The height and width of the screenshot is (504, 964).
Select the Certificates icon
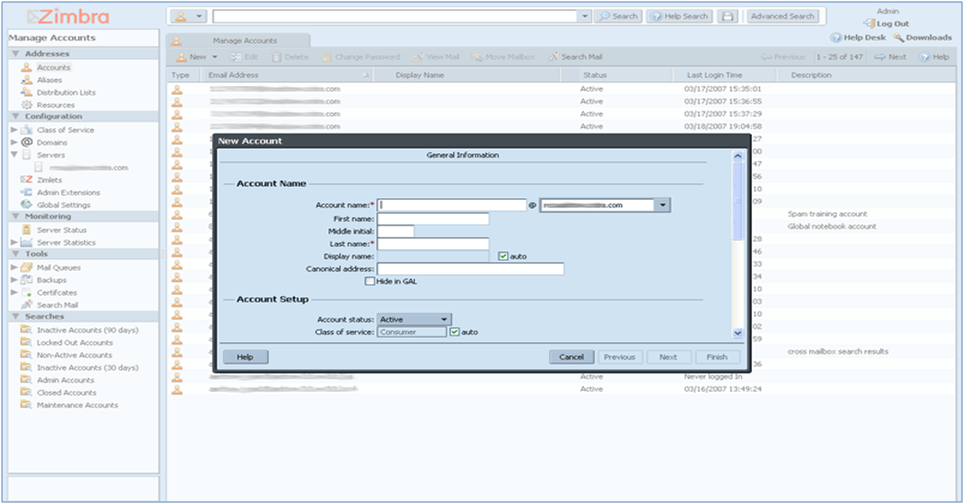click(26, 293)
